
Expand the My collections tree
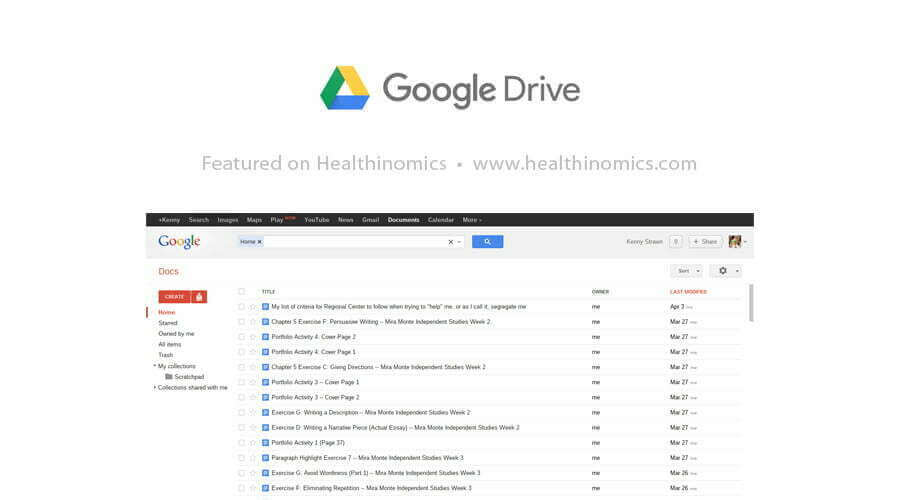[154, 366]
